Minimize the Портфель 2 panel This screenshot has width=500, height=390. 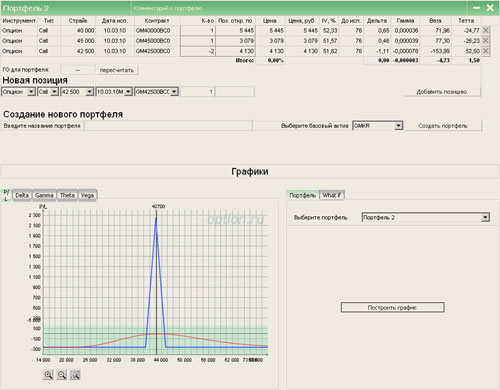pos(477,8)
